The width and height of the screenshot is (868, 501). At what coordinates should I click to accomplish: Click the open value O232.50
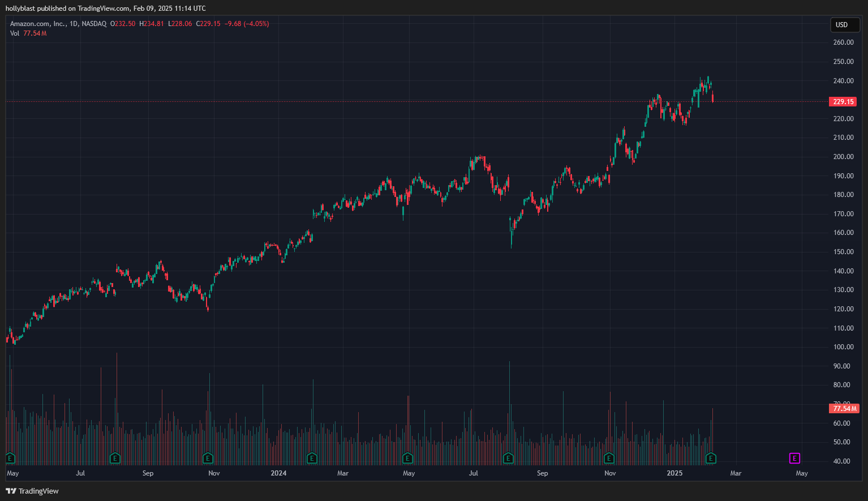123,24
